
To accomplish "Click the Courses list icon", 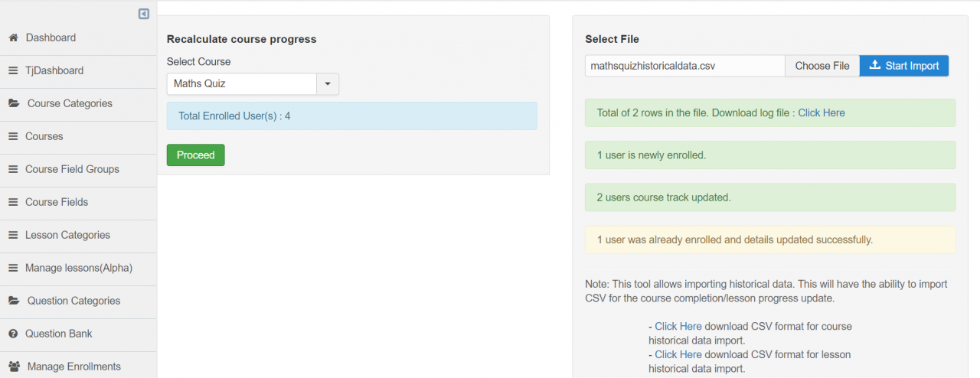I will pos(13,136).
